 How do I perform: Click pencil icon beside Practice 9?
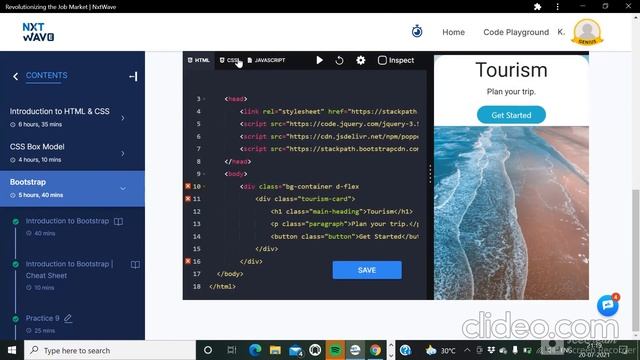point(68,318)
